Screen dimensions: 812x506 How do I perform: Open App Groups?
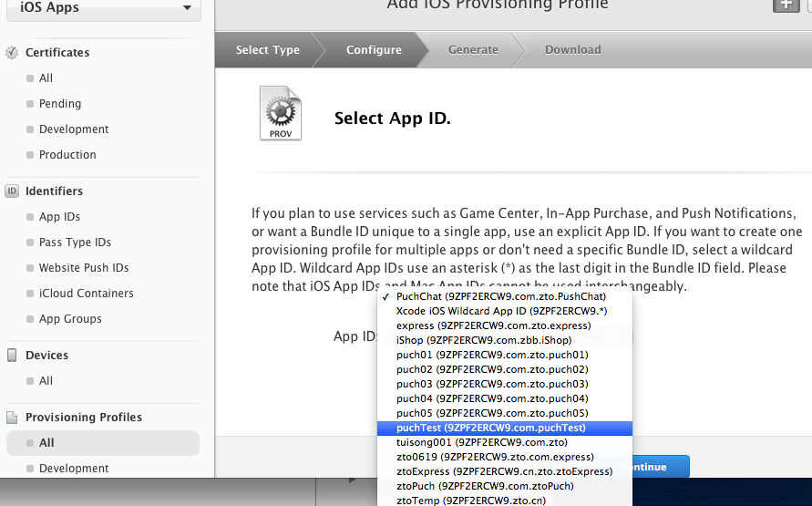(x=70, y=318)
